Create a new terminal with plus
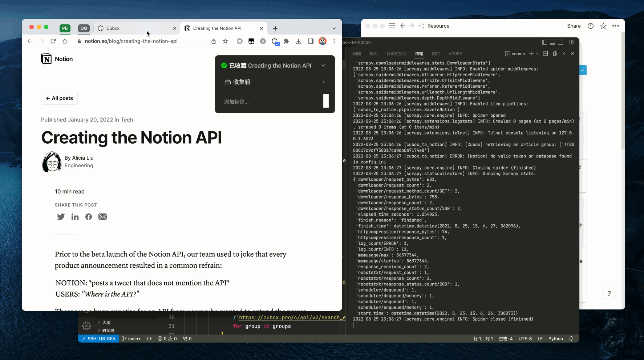Screen dimensions: 644x360 point(531,54)
